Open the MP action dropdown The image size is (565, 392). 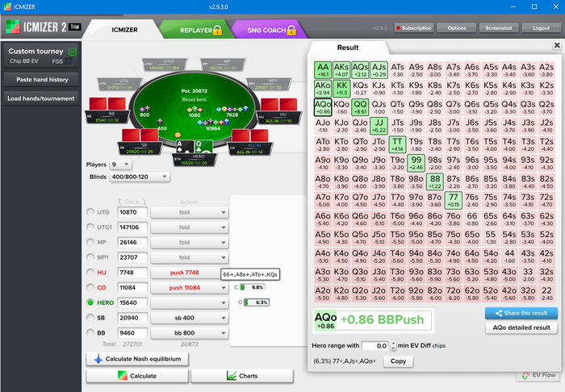tap(190, 243)
